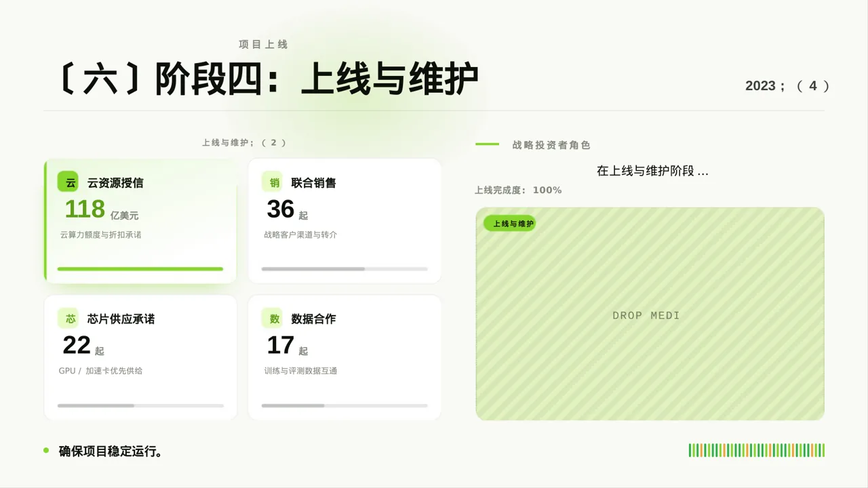Click the 上线与维护；（2） caption
Image resolution: width=868 pixels, height=488 pixels.
[244, 143]
